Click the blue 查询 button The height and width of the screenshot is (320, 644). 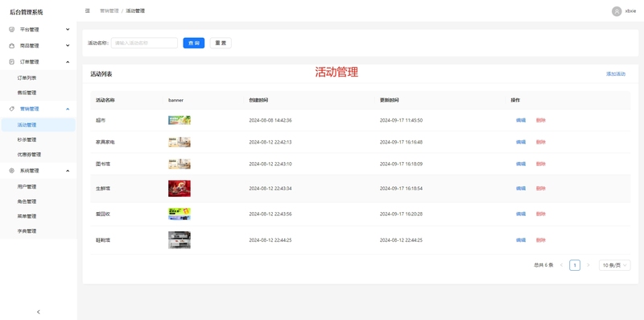pyautogui.click(x=194, y=43)
